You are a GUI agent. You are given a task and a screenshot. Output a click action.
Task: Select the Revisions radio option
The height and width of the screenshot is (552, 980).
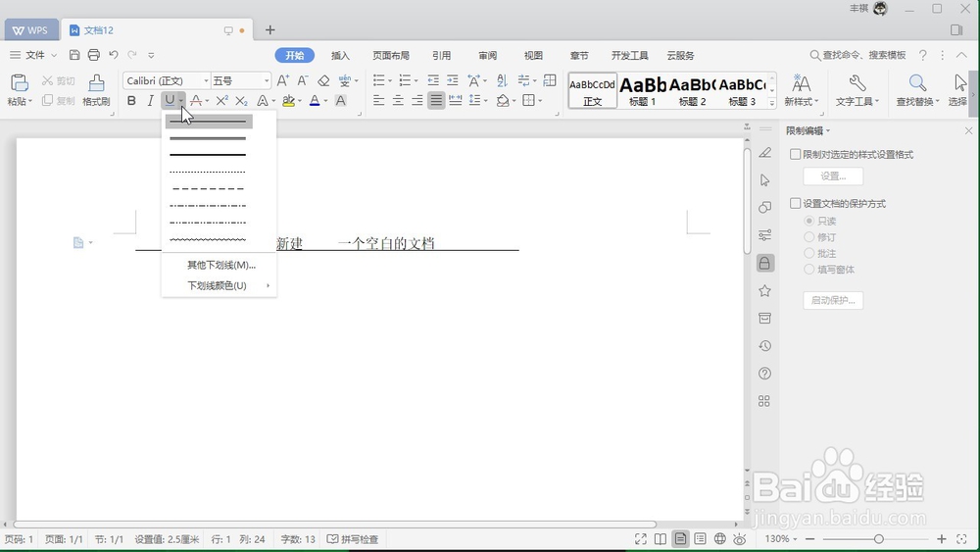pyautogui.click(x=808, y=237)
